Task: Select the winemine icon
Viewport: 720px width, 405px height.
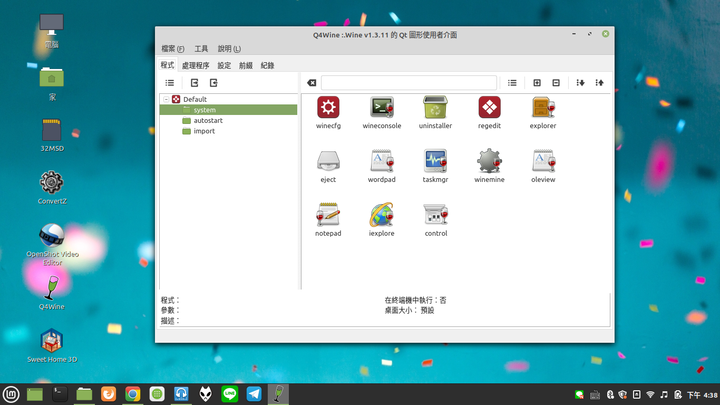Action: pyautogui.click(x=489, y=161)
